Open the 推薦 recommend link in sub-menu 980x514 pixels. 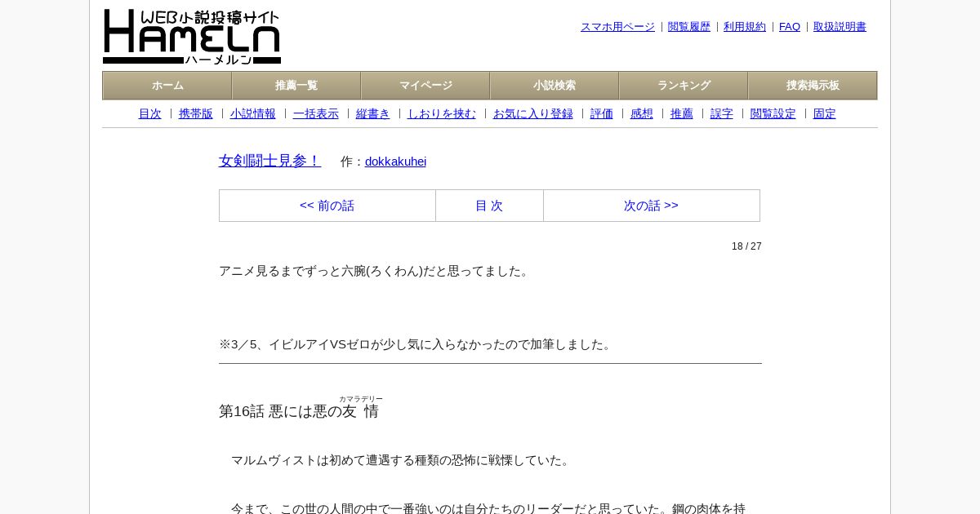(682, 114)
